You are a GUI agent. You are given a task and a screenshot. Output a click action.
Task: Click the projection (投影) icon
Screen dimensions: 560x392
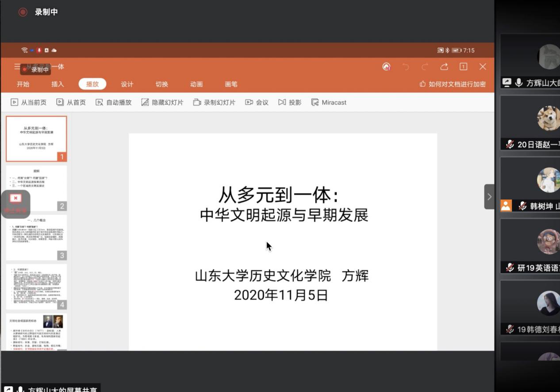(x=290, y=103)
